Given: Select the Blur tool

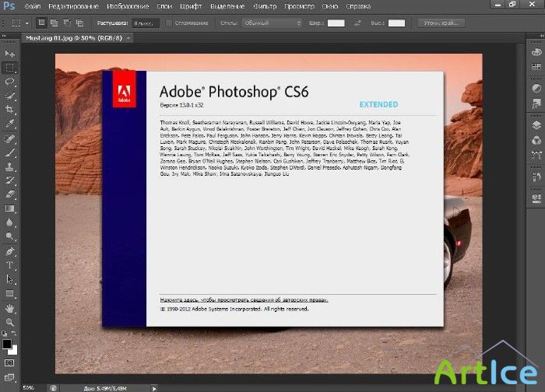Looking at the screenshot, I should click(x=9, y=222).
